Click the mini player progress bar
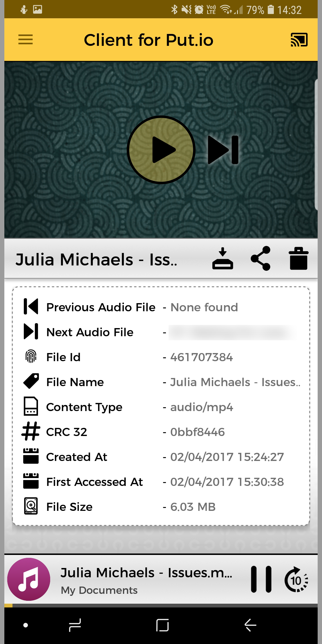This screenshot has width=322, height=644. coord(161,605)
